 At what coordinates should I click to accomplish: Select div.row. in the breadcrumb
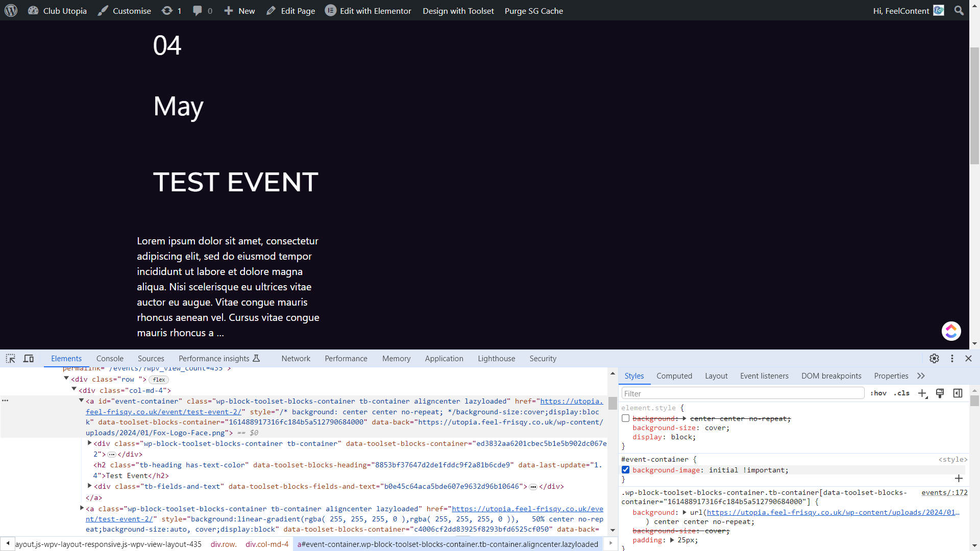click(x=224, y=544)
